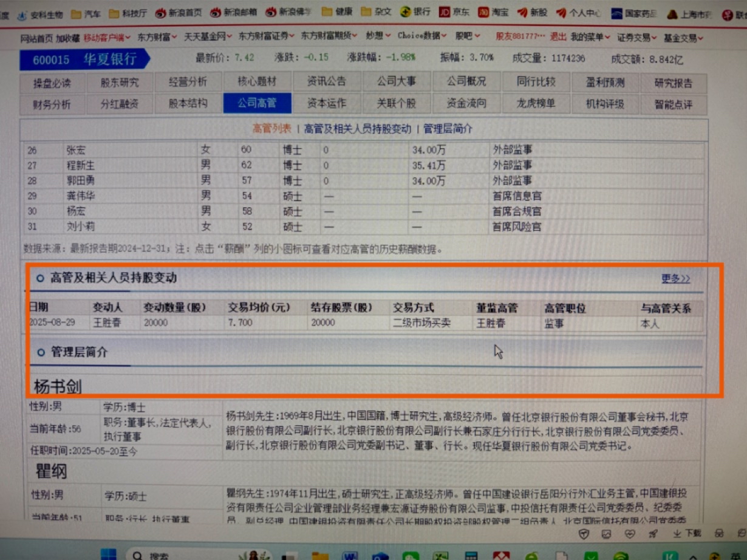Open the 同行比较 tab

tap(536, 81)
